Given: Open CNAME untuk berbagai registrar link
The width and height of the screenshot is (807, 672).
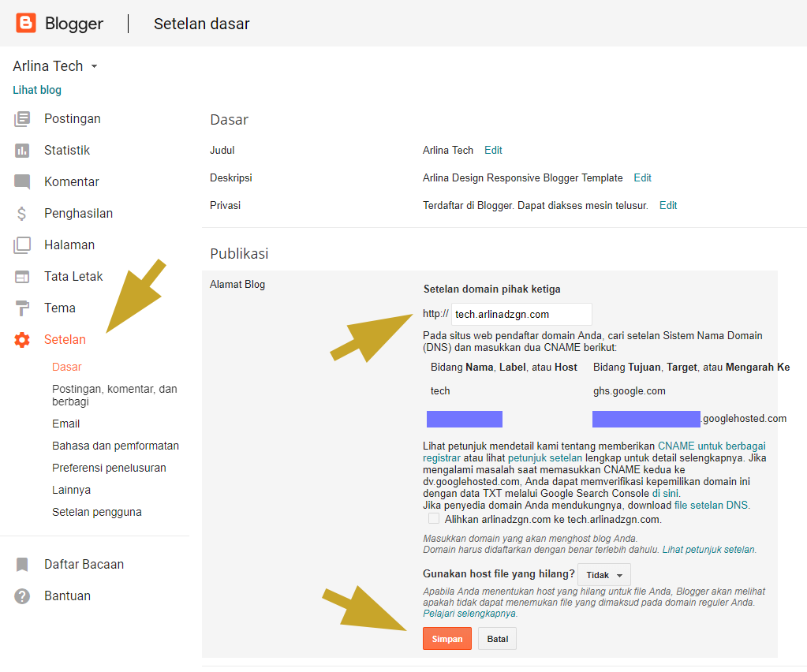Looking at the screenshot, I should point(595,452).
